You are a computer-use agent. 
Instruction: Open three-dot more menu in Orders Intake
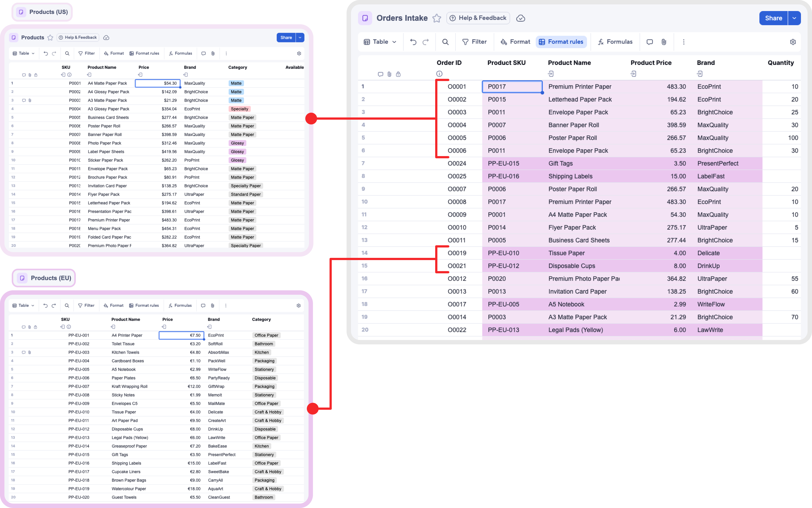coord(684,42)
